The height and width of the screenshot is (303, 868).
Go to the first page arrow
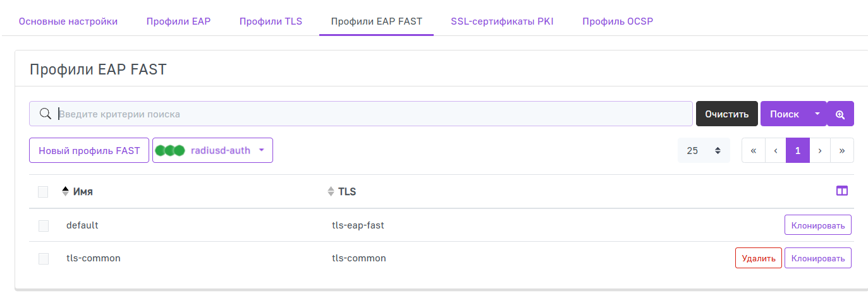[754, 151]
